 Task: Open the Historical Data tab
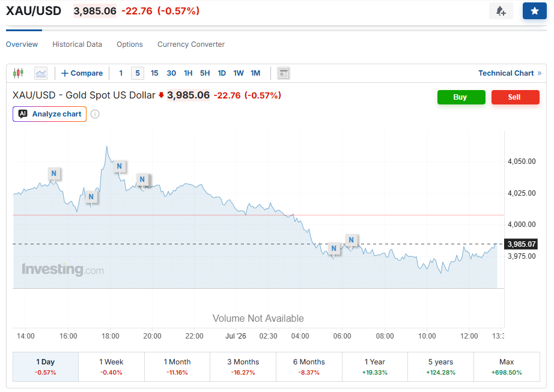point(77,44)
